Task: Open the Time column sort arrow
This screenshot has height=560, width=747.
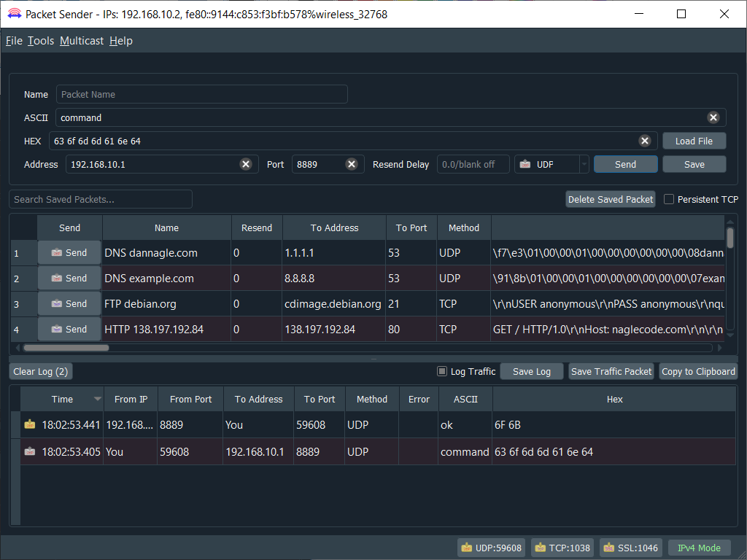Action: click(x=98, y=399)
